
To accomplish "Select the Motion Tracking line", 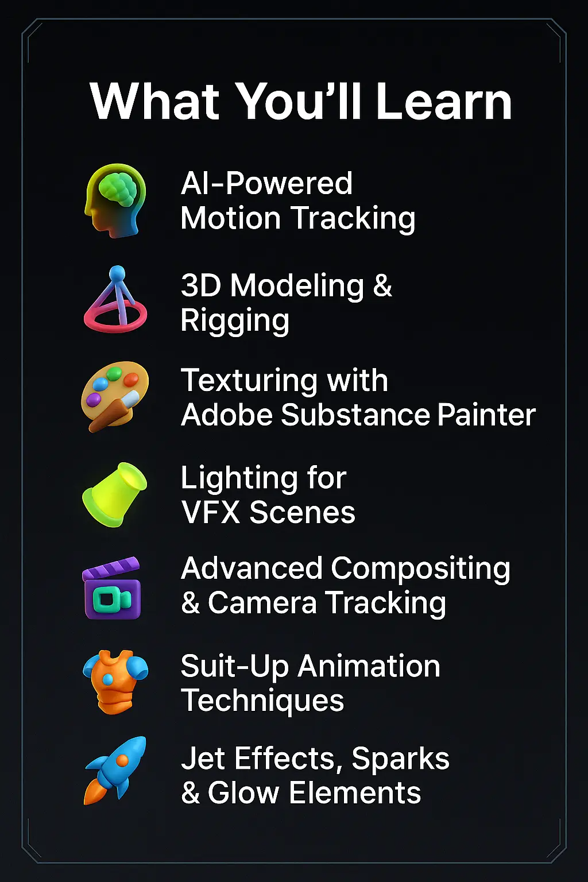I will (x=298, y=218).
